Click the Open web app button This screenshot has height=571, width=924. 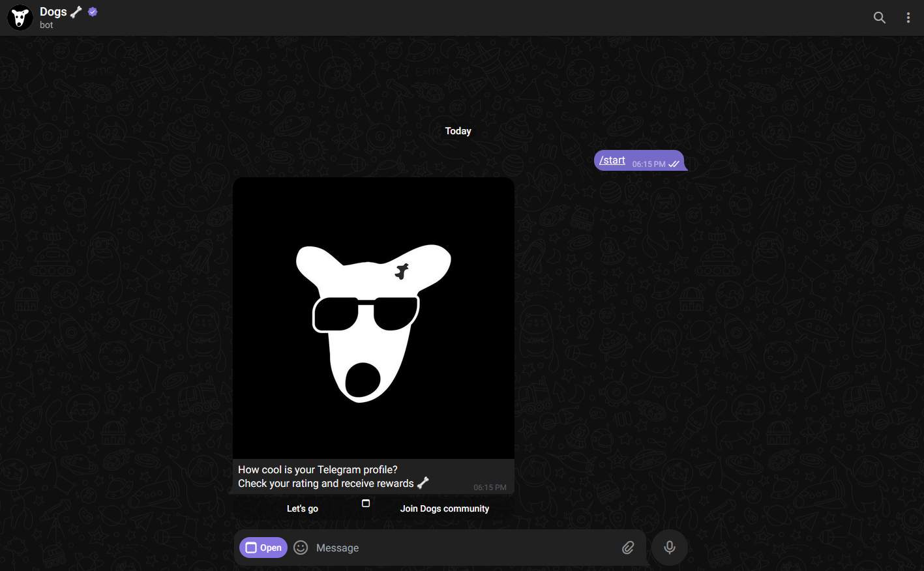pos(263,548)
